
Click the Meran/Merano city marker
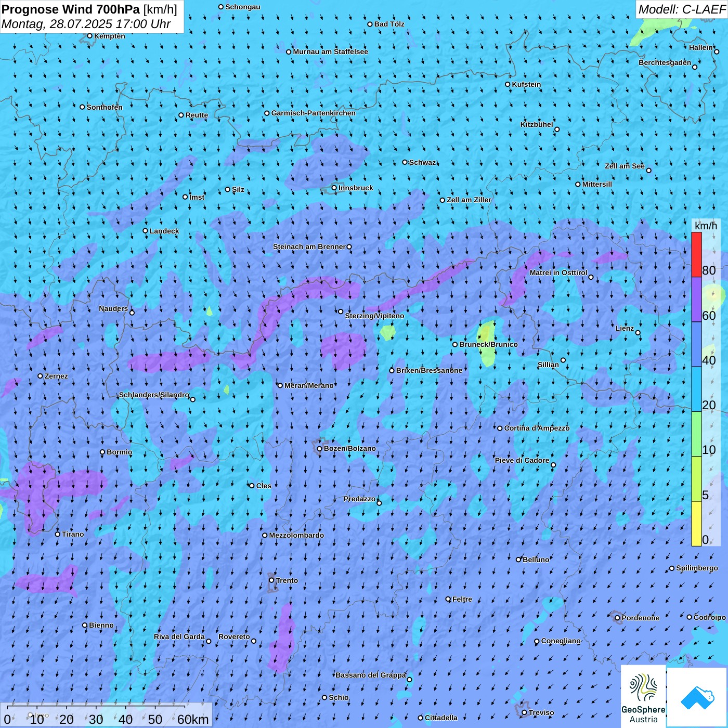(x=280, y=385)
